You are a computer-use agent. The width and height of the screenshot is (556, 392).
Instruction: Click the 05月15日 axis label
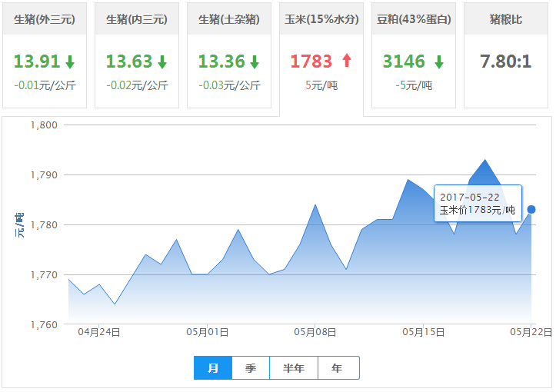(424, 332)
